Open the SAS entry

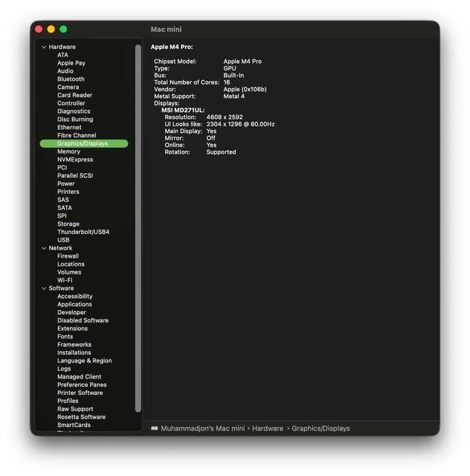(x=63, y=200)
